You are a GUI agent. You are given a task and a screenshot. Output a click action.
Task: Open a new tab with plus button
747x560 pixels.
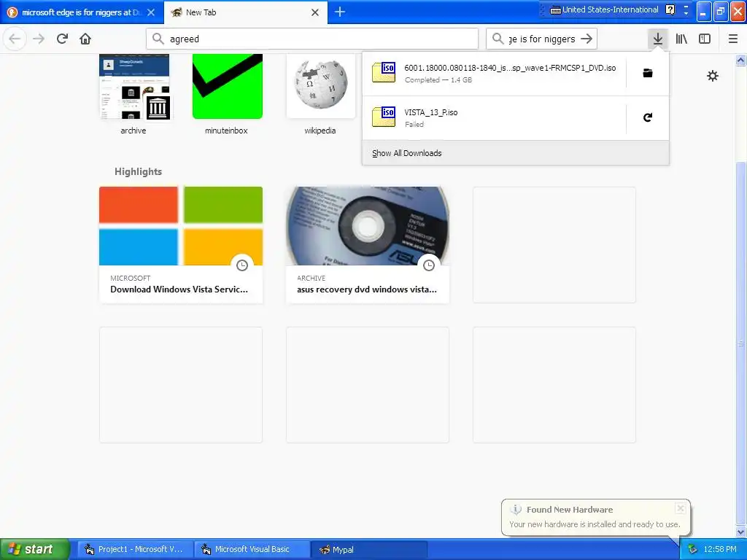340,12
